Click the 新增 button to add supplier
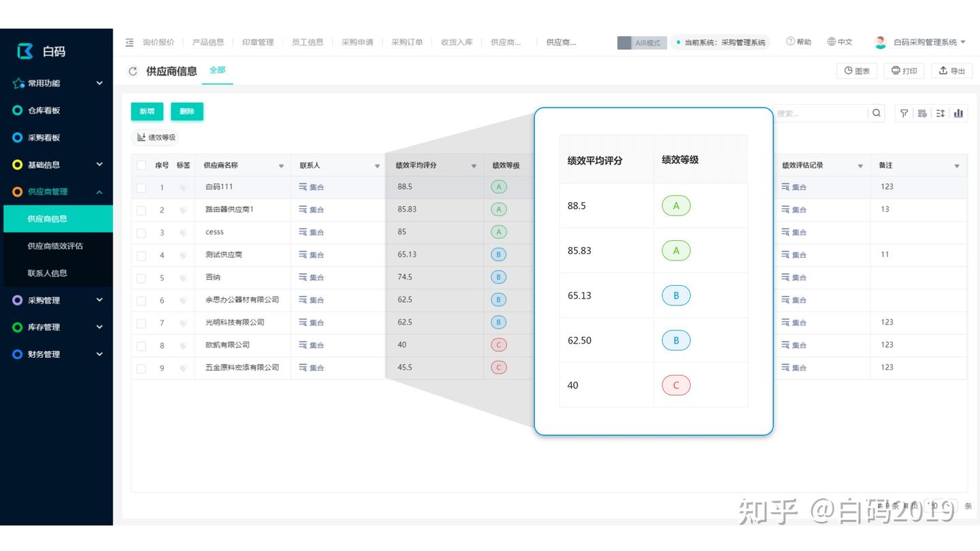980x551 pixels. point(147,111)
